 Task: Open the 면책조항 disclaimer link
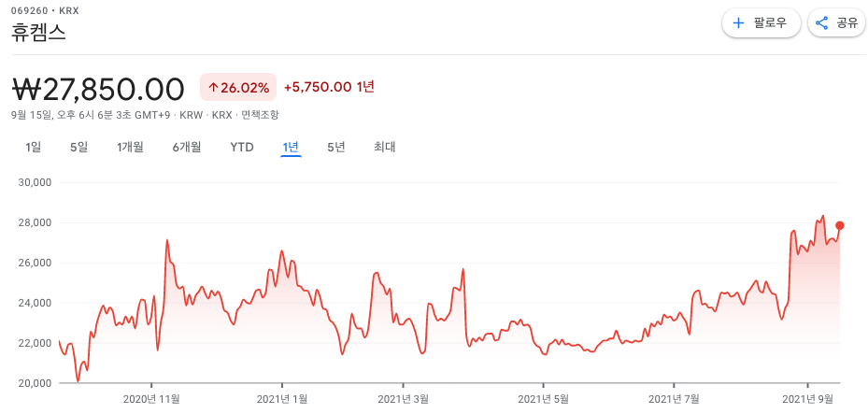coord(260,115)
